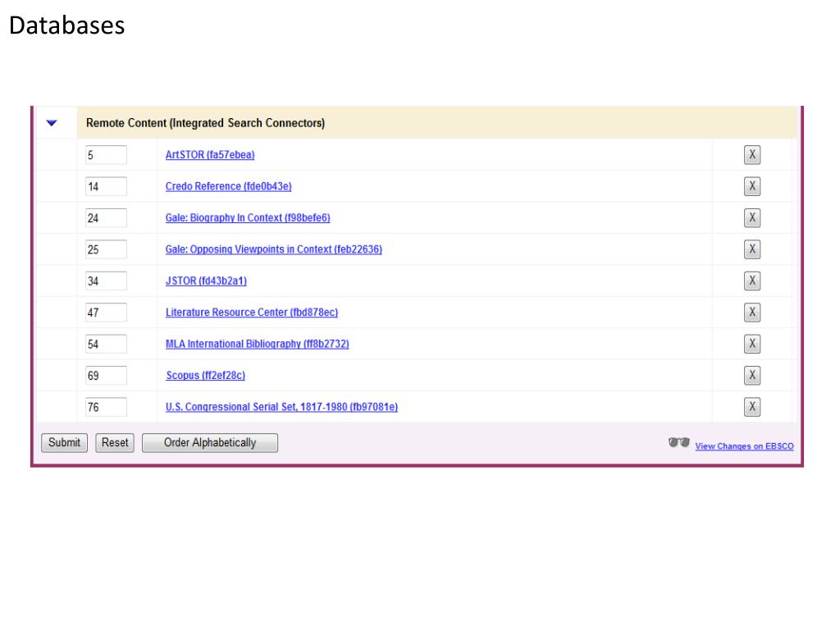Open the Scopus (ff2ef28c) link
Viewport: 840px width, 630px height.
(206, 376)
